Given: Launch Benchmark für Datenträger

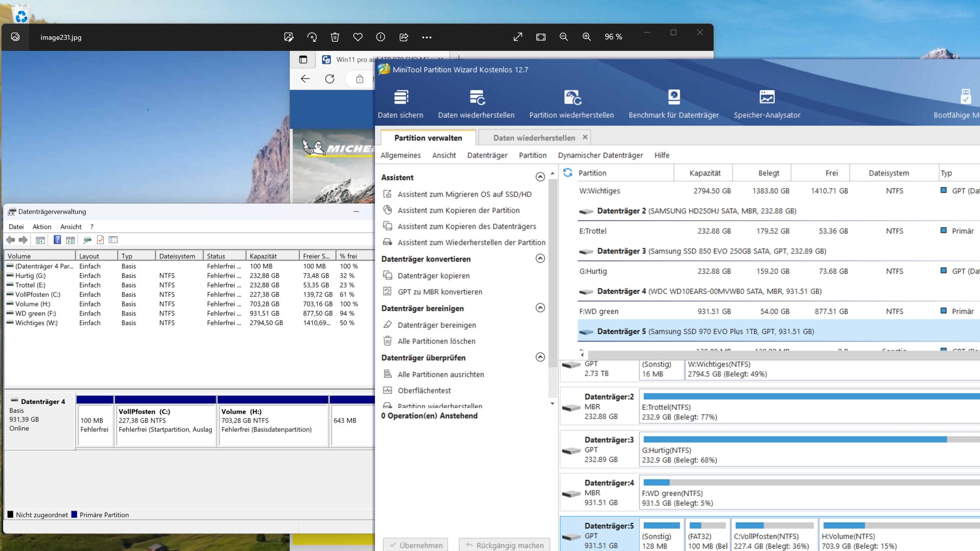Looking at the screenshot, I should [x=674, y=104].
